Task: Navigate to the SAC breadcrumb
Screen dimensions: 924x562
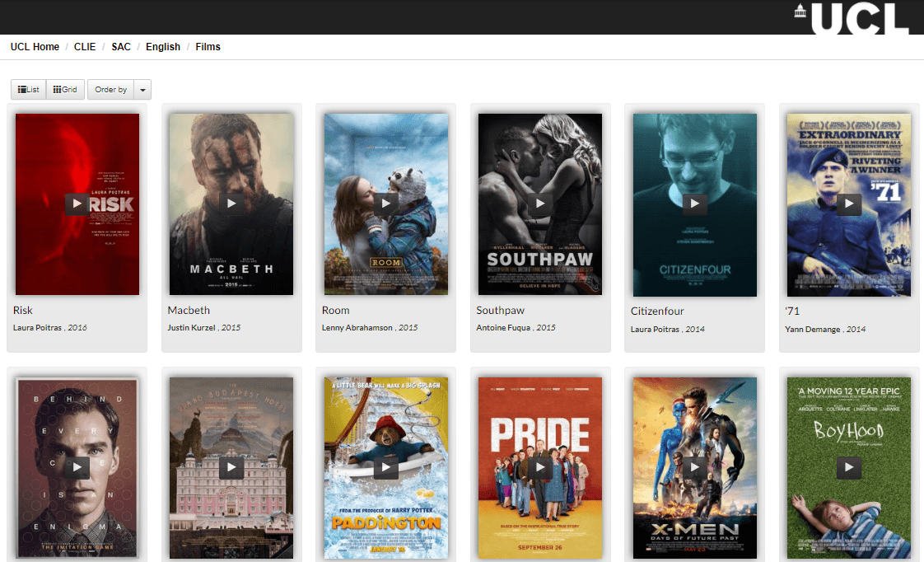Action: click(x=121, y=47)
